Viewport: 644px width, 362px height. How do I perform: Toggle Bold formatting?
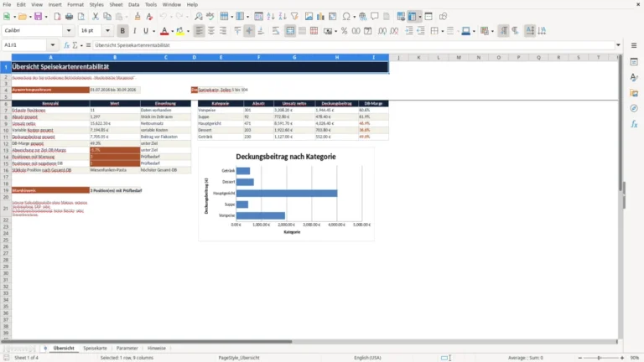coord(122,31)
